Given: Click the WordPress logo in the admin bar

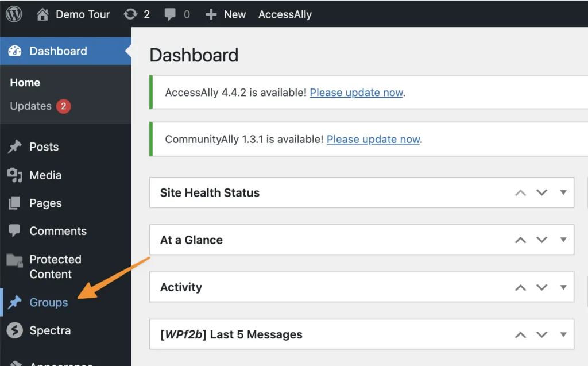Looking at the screenshot, I should [x=13, y=14].
